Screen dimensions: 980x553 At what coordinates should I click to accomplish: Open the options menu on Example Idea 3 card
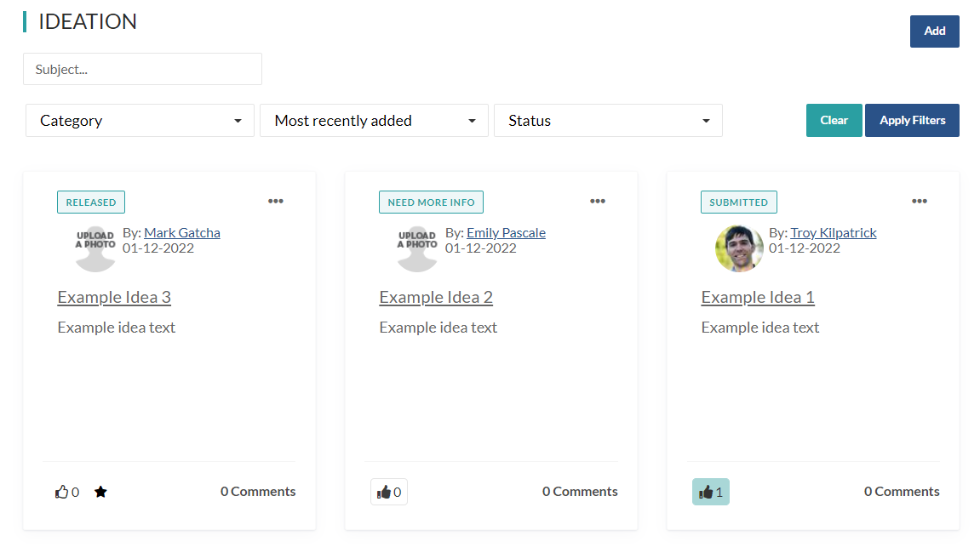click(275, 201)
